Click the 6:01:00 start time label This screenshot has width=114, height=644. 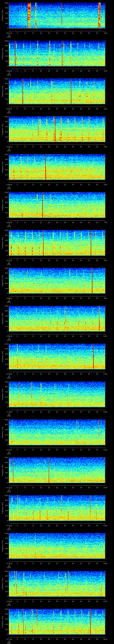click(9, 33)
